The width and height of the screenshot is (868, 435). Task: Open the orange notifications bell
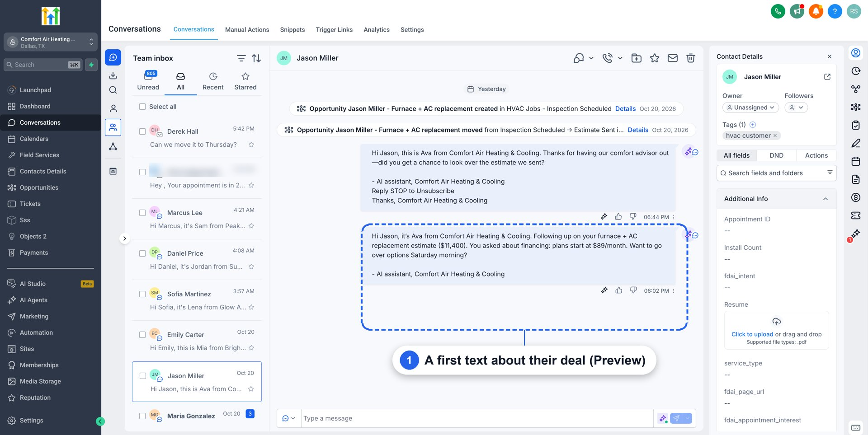[x=816, y=11]
